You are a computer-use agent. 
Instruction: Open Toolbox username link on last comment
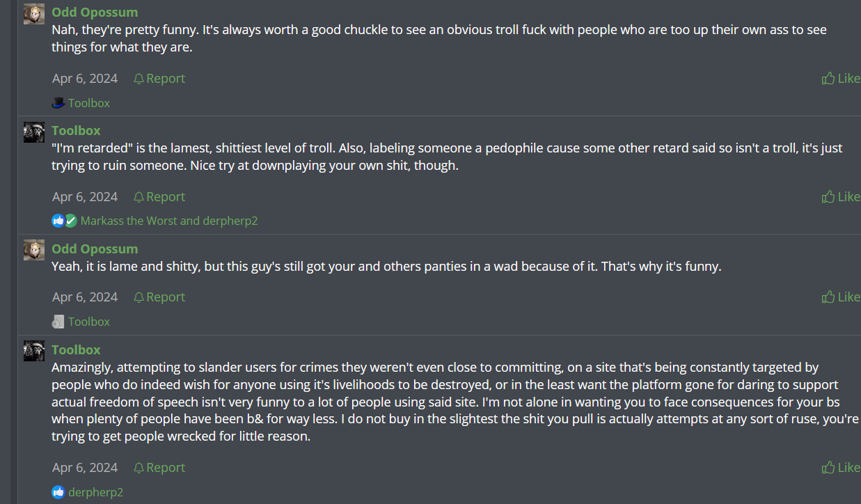(x=76, y=350)
